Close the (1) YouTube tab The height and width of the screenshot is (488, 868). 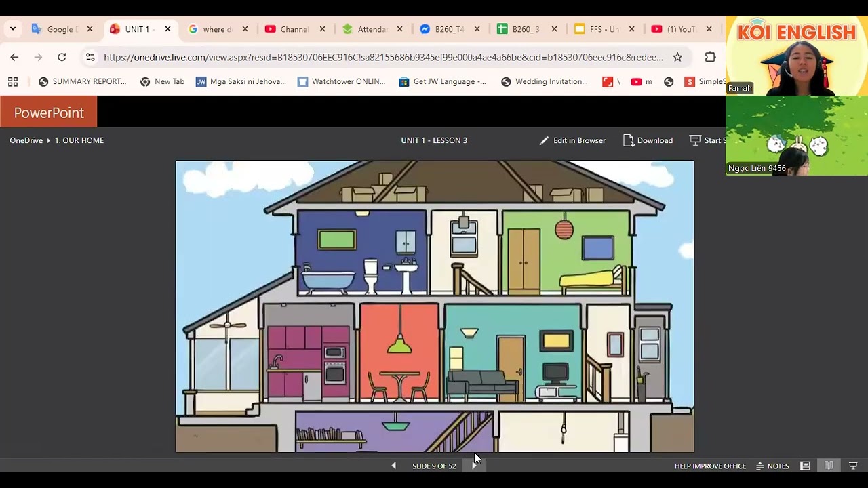[x=709, y=29]
